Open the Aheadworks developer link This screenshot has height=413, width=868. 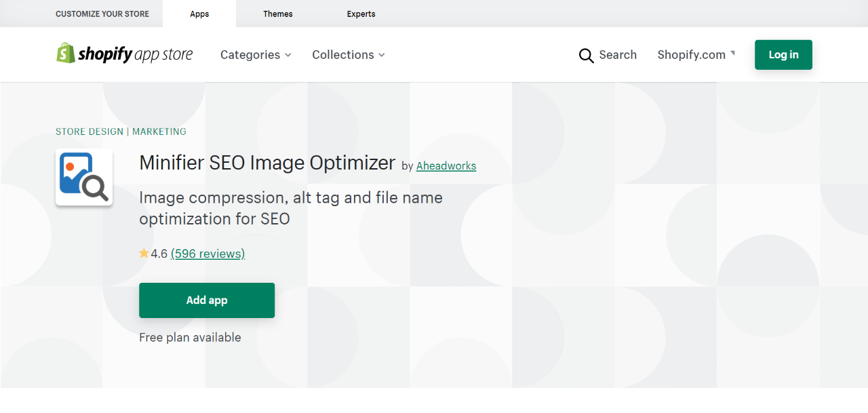(446, 165)
